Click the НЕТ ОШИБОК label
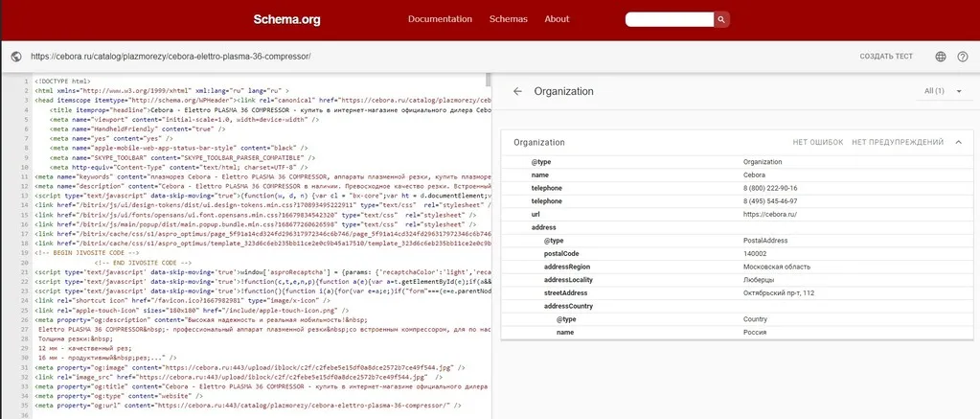This screenshot has width=980, height=419. pyautogui.click(x=817, y=143)
